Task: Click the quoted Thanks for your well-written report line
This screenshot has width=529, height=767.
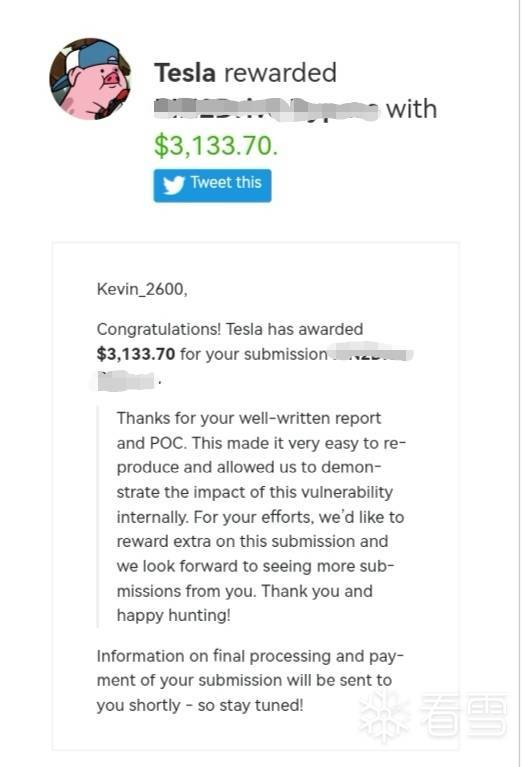Action: [x=249, y=418]
